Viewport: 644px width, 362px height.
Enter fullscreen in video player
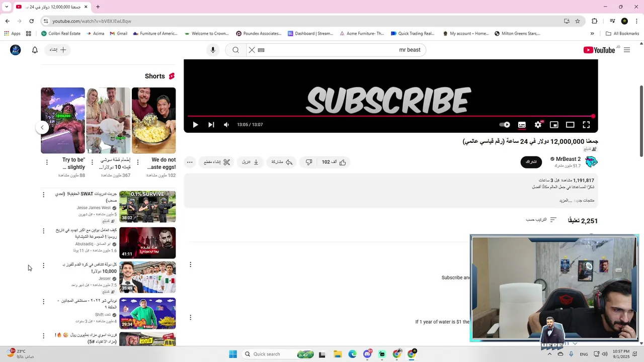click(x=586, y=125)
